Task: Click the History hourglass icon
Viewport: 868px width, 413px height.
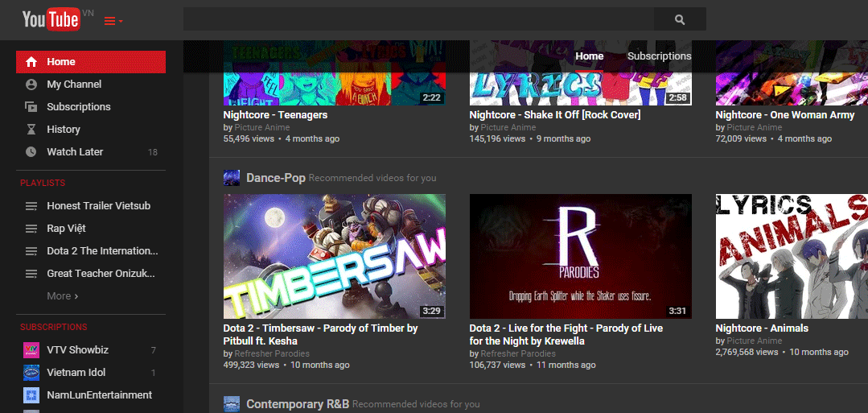Action: tap(31, 129)
